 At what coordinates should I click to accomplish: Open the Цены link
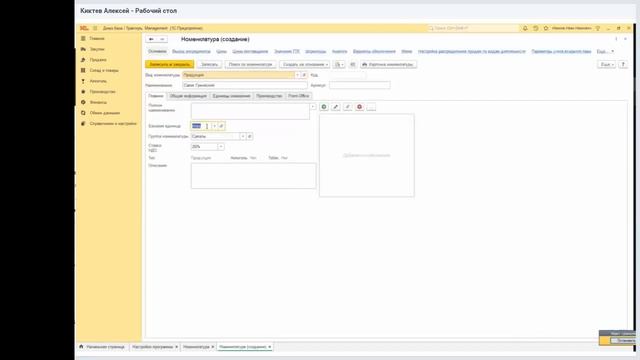coord(221,51)
